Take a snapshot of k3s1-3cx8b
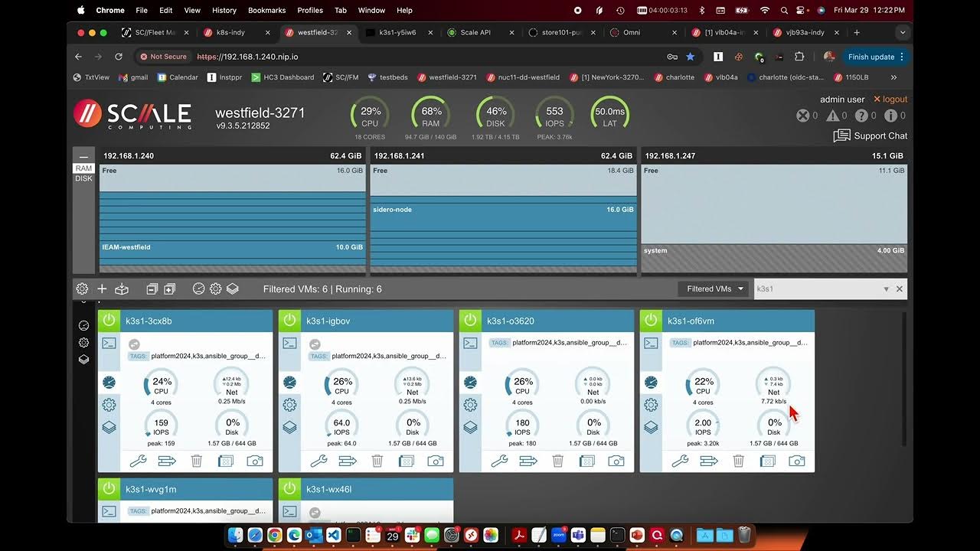The width and height of the screenshot is (980, 551). [x=255, y=461]
